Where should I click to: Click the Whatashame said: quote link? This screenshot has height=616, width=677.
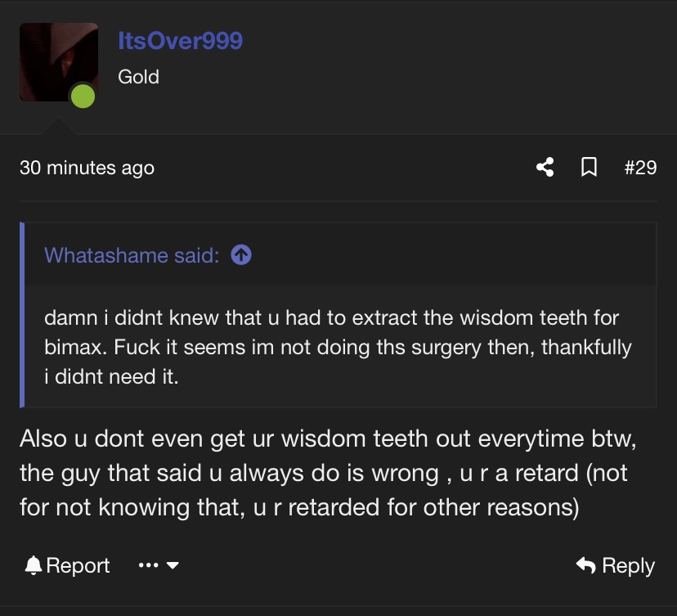[132, 255]
